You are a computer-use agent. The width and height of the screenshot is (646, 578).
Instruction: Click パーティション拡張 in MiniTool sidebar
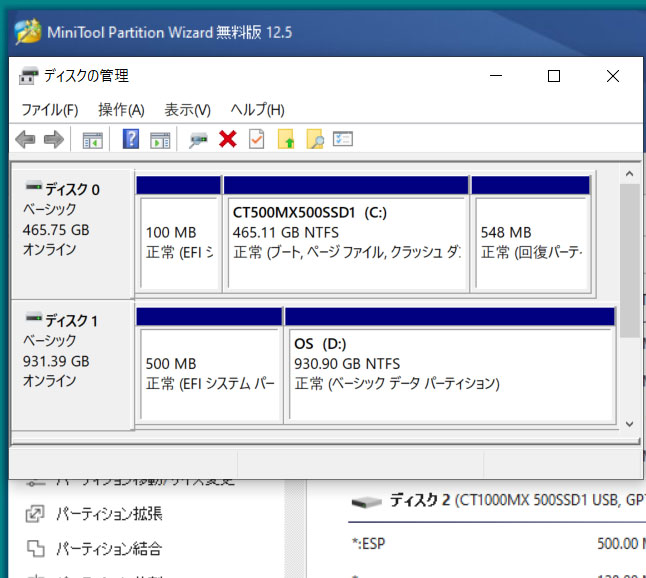(x=109, y=514)
